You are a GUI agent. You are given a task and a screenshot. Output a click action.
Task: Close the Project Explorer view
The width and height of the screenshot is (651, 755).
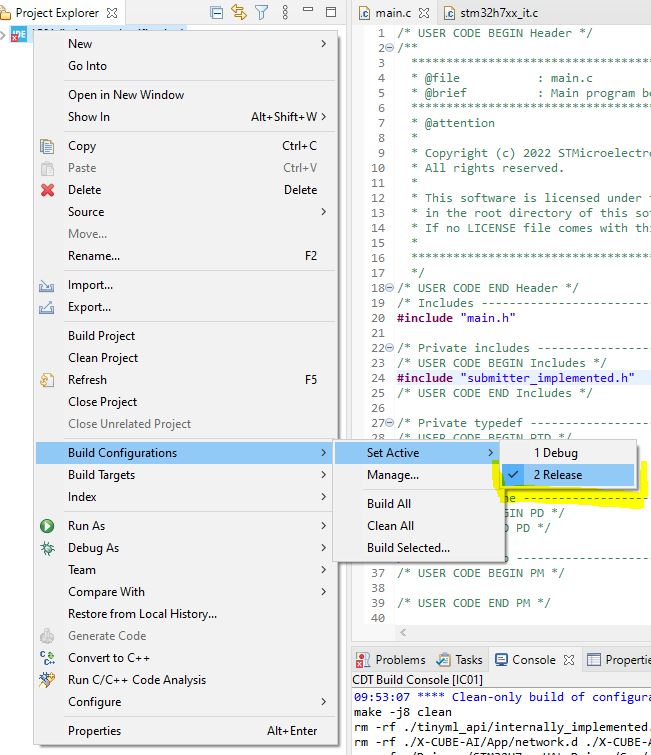click(x=112, y=13)
